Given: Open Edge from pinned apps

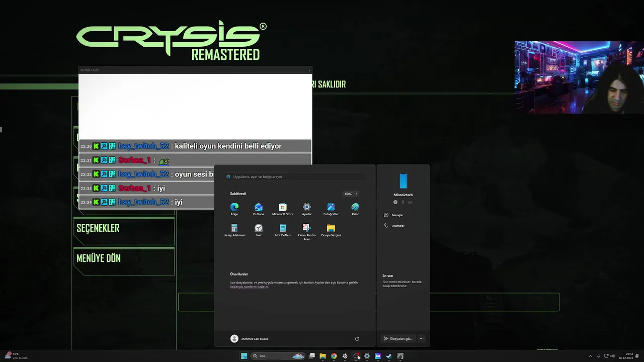Looking at the screenshot, I should pos(234,209).
